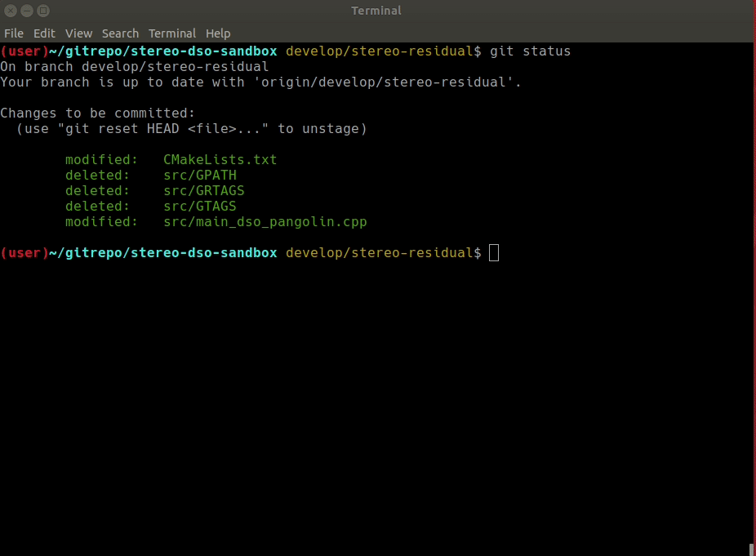Click the 'On branch develop/stereo-residual' line
The width and height of the screenshot is (756, 556).
point(135,67)
